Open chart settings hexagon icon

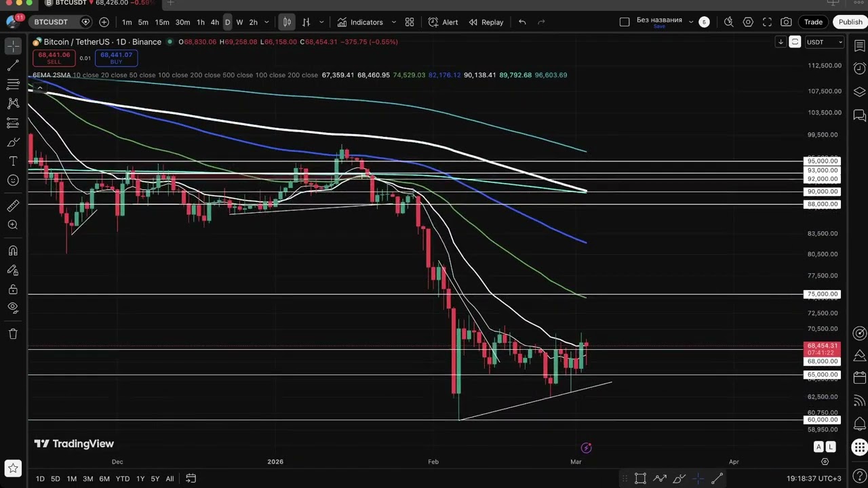[748, 22]
